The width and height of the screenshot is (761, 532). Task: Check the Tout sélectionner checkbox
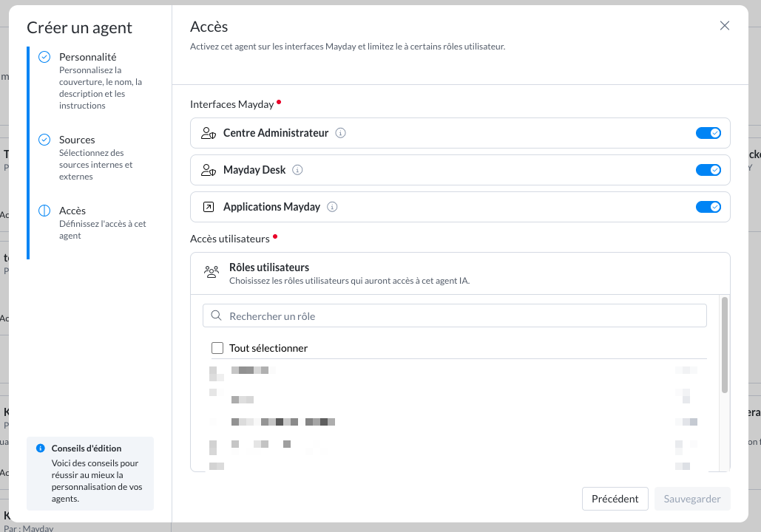(x=217, y=348)
